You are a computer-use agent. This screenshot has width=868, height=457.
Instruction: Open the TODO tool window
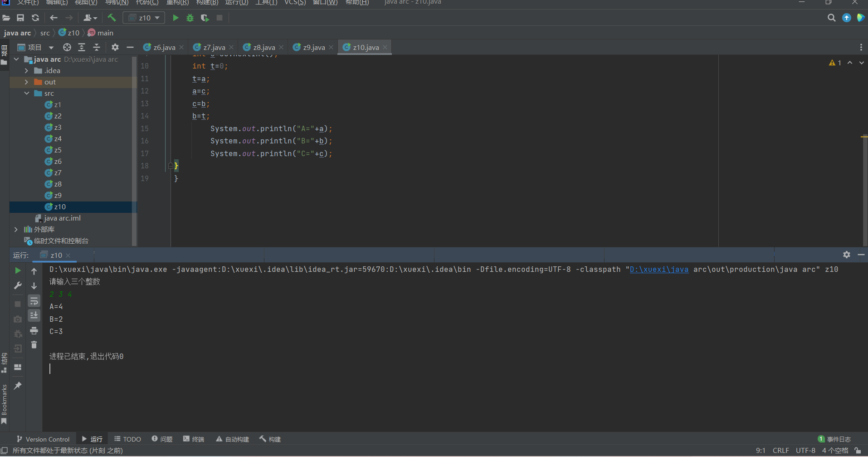click(x=127, y=439)
